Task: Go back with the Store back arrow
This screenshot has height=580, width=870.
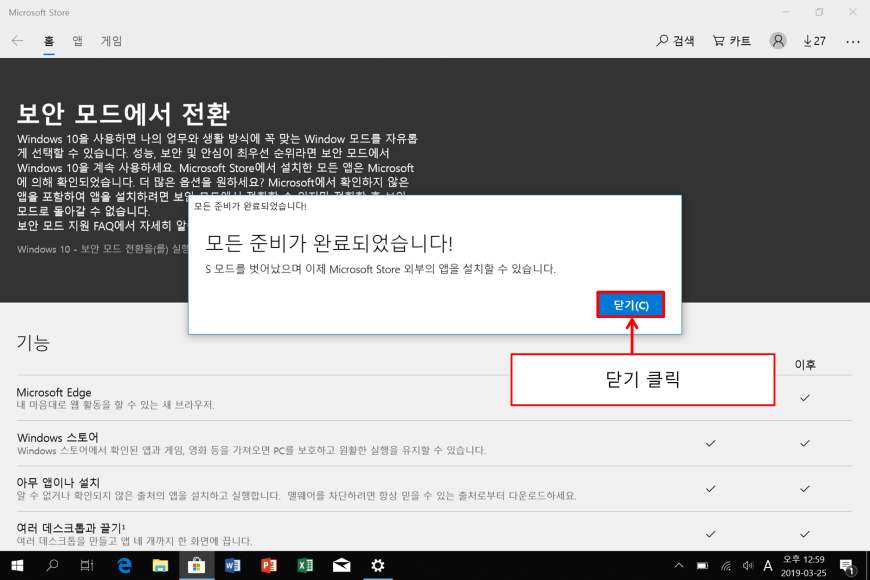Action: coord(17,41)
